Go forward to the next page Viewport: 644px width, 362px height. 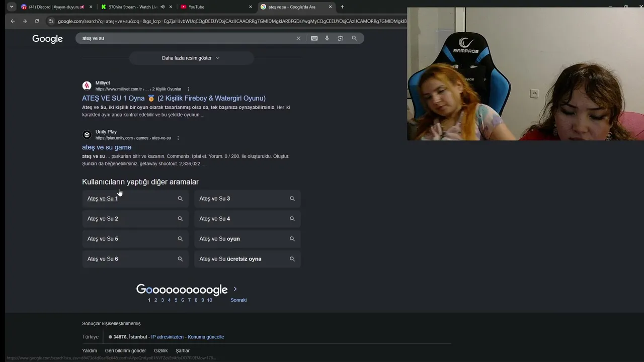[x=25, y=21]
